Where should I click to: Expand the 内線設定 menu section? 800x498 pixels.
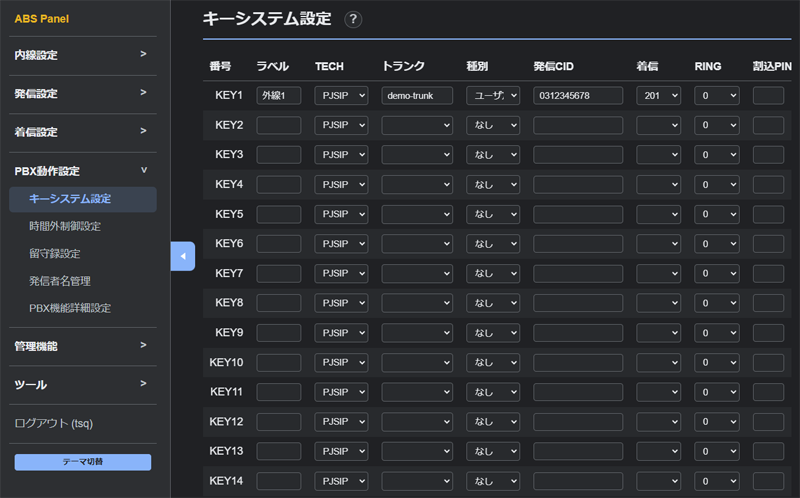[80, 54]
